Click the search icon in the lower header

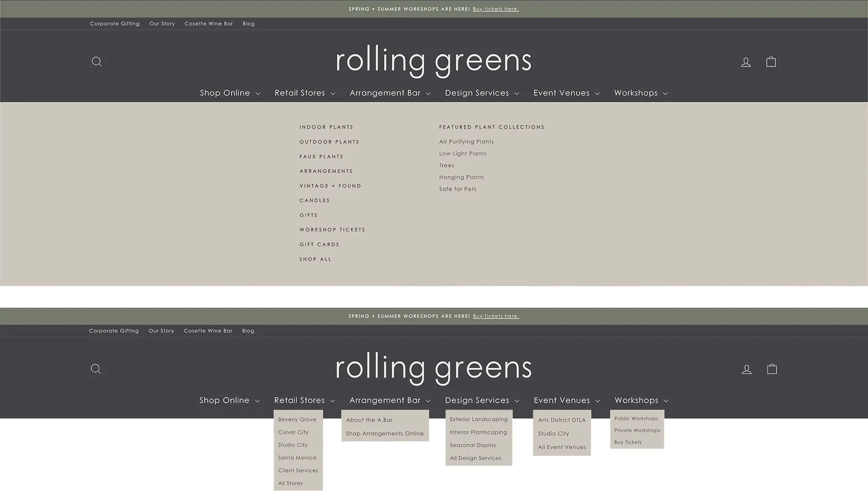pyautogui.click(x=96, y=369)
